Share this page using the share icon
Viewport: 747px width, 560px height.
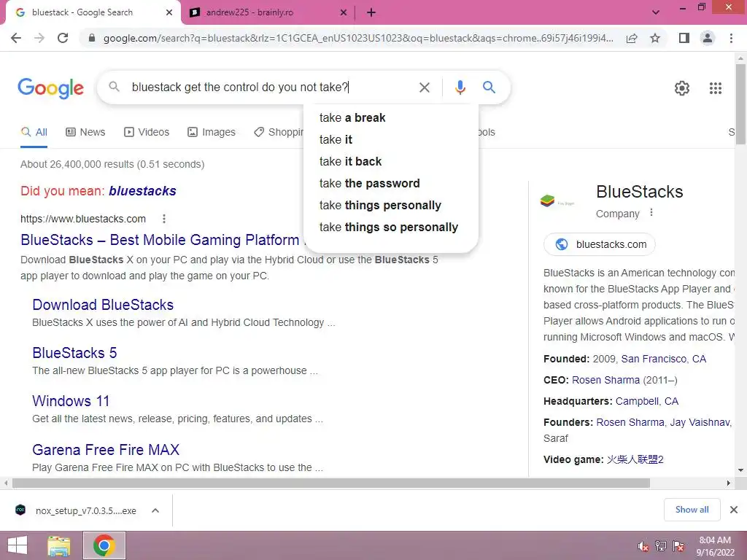pos(632,38)
